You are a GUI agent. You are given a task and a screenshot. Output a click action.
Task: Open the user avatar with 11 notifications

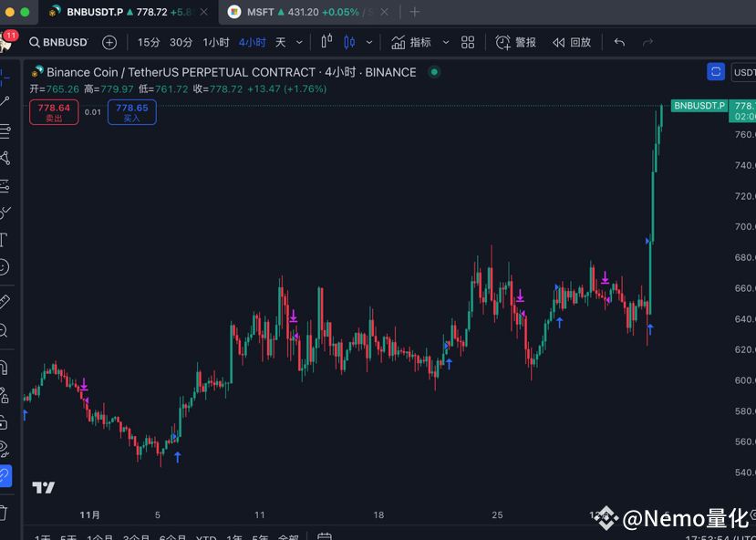(6, 41)
